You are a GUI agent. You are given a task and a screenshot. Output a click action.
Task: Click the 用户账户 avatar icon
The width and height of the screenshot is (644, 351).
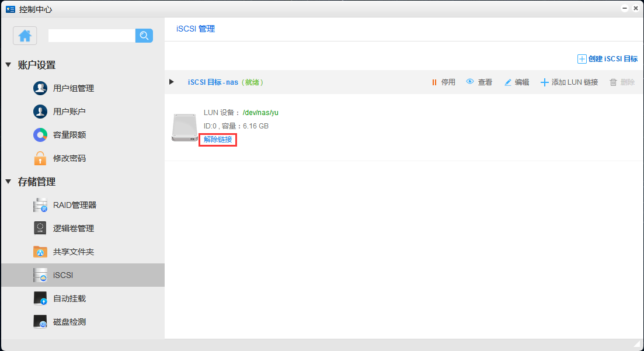[x=40, y=112]
